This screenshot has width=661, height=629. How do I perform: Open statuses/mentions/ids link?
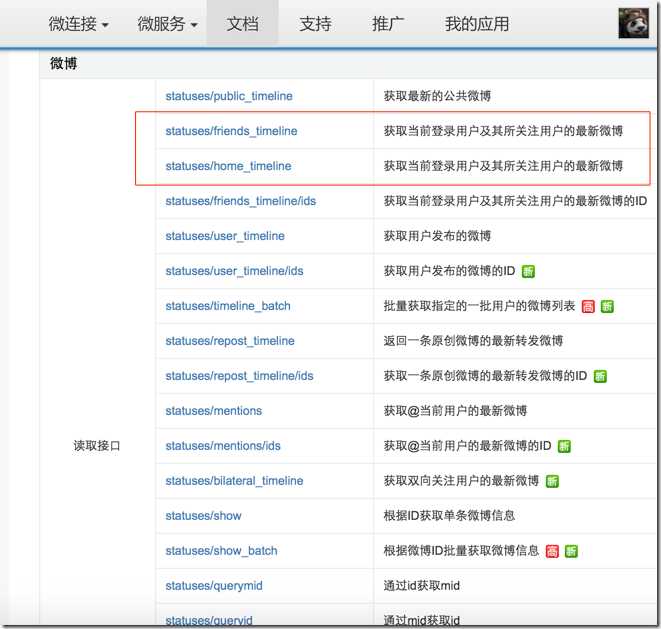[223, 446]
